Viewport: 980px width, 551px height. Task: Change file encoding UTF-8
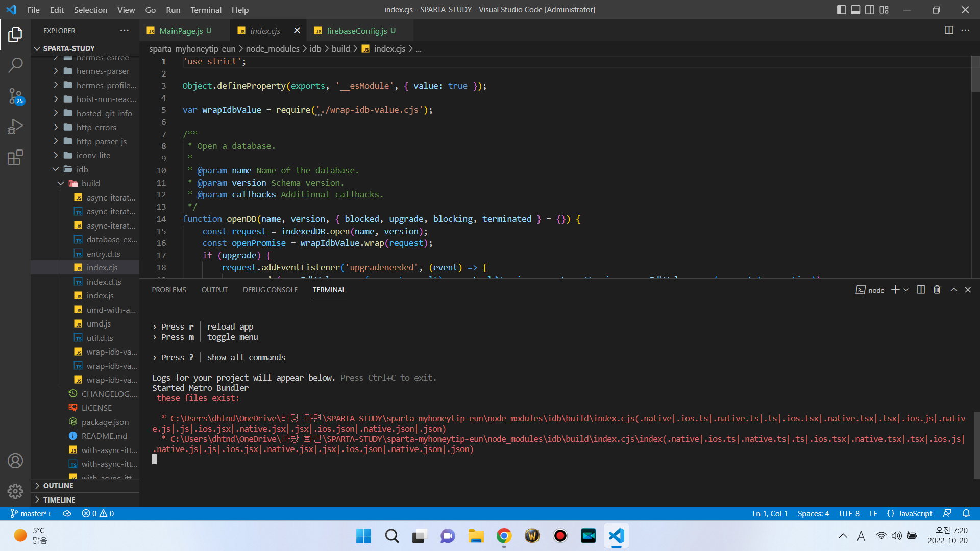pos(849,513)
